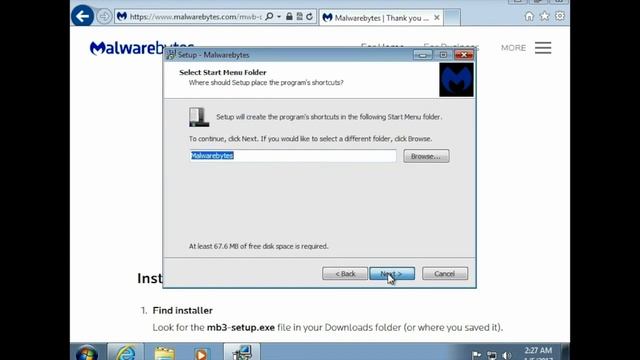The height and width of the screenshot is (360, 640).
Task: Close the Setup window with X
Action: click(464, 55)
